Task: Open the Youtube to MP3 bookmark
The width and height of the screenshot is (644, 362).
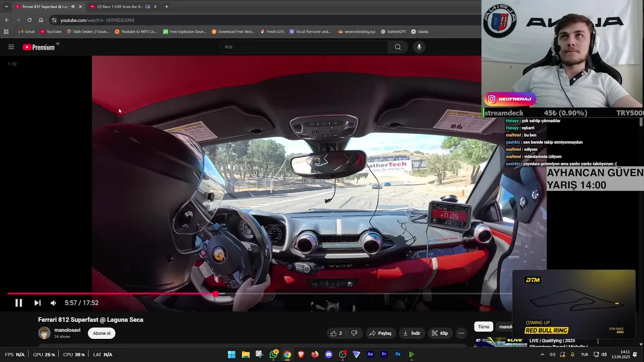Action: [x=136, y=31]
